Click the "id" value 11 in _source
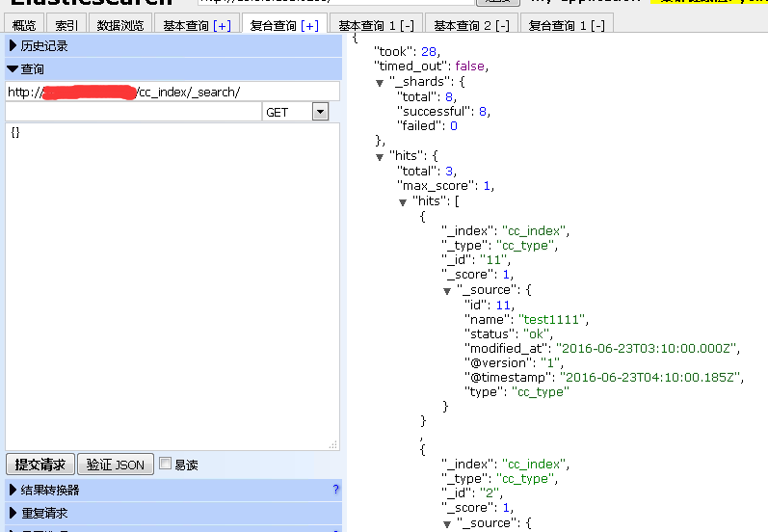This screenshot has height=532, width=768. tap(503, 306)
